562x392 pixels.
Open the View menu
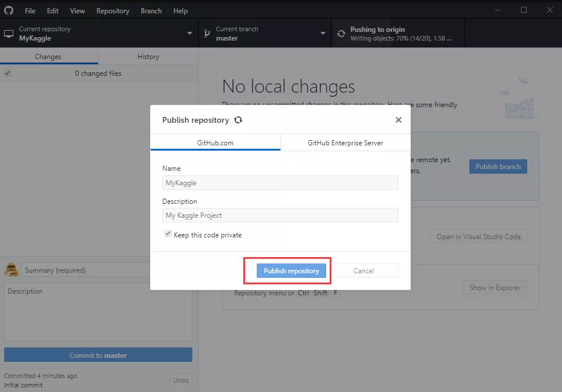coord(78,11)
